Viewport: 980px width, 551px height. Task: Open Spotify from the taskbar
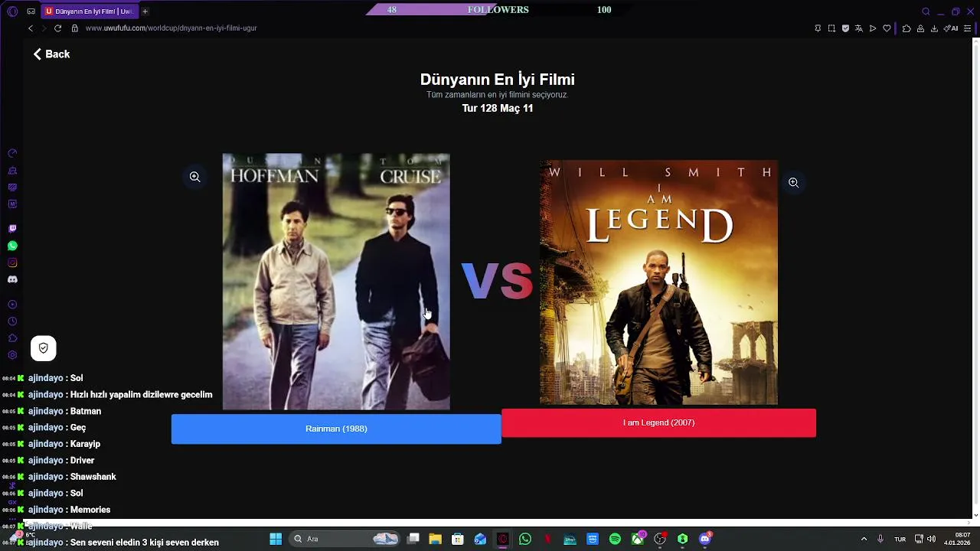point(615,539)
